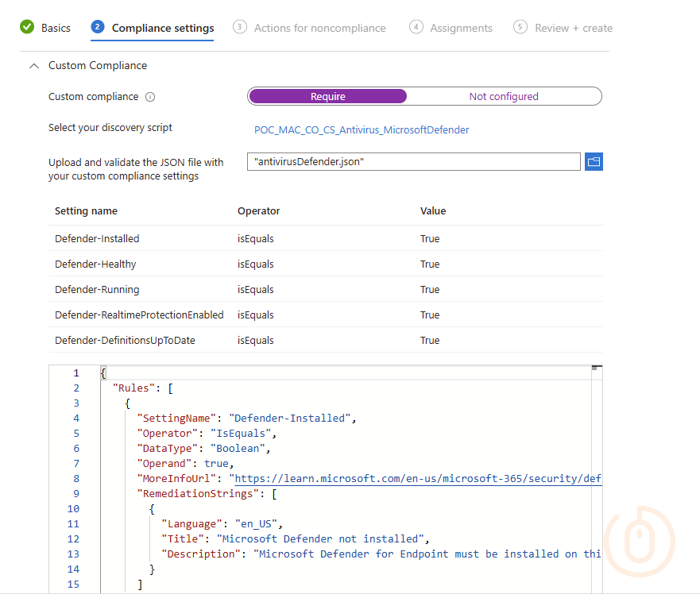The width and height of the screenshot is (700, 602).
Task: Open POC_MAC_CO_CS_Antivirus_MicrosoftDefender discovery script link
Action: point(362,130)
